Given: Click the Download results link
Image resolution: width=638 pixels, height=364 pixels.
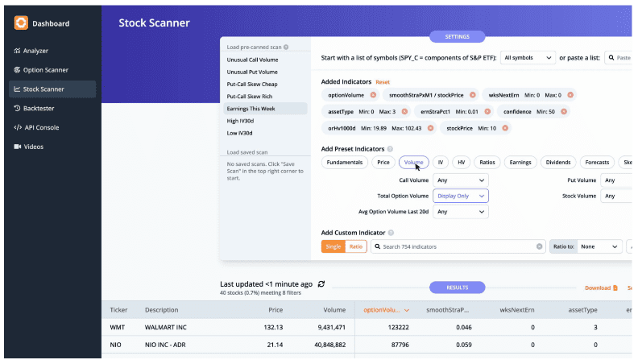Looking at the screenshot, I should (600, 287).
